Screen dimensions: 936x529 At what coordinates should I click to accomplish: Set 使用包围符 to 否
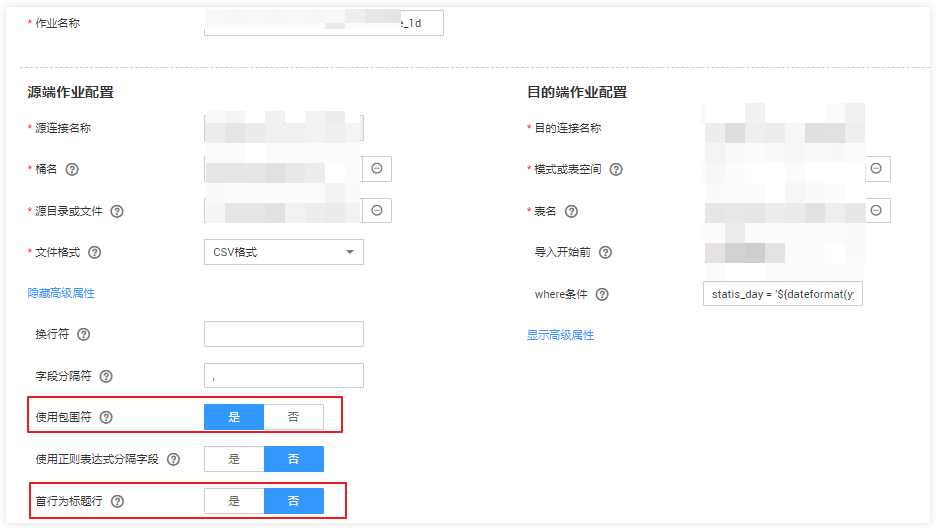(x=293, y=417)
